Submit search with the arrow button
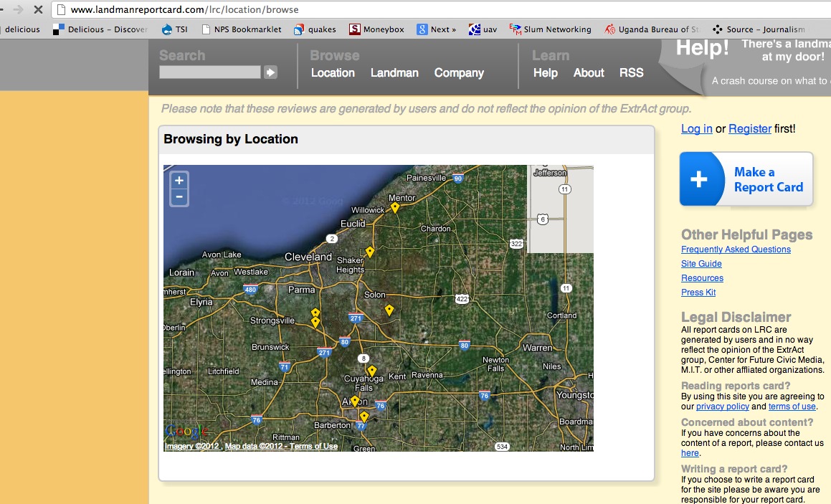Screen dimensions: 831x504 270,72
